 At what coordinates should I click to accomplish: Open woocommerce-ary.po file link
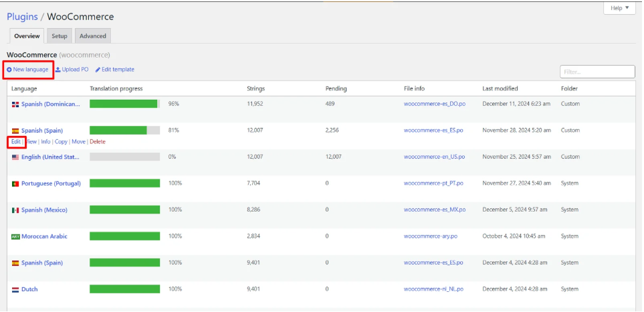[431, 236]
